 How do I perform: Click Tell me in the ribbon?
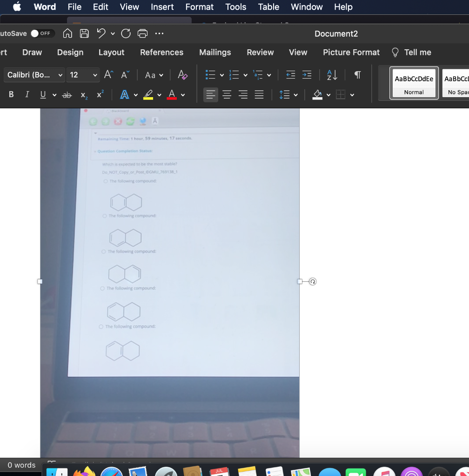click(x=416, y=52)
